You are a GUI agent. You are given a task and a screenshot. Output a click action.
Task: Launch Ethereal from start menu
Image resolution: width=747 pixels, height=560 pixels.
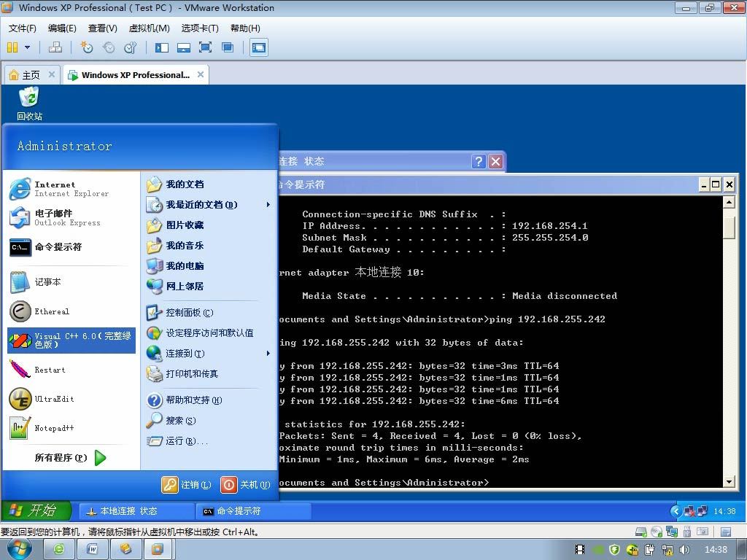(71, 311)
